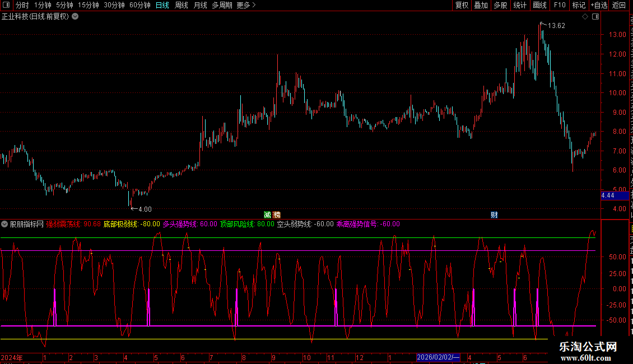Click the 顶部风险线: 80.00 label
The width and height of the screenshot is (633, 364).
click(247, 224)
